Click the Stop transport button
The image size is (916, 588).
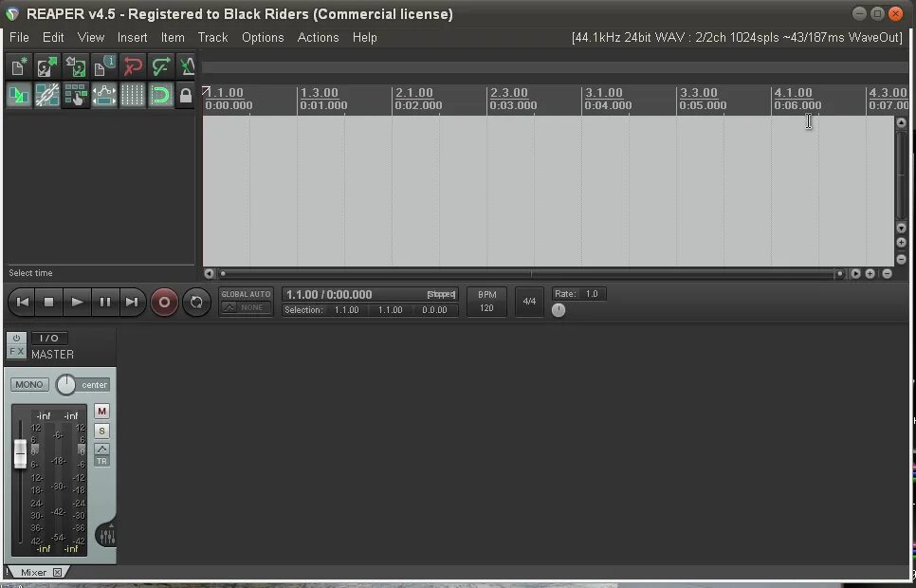point(49,302)
